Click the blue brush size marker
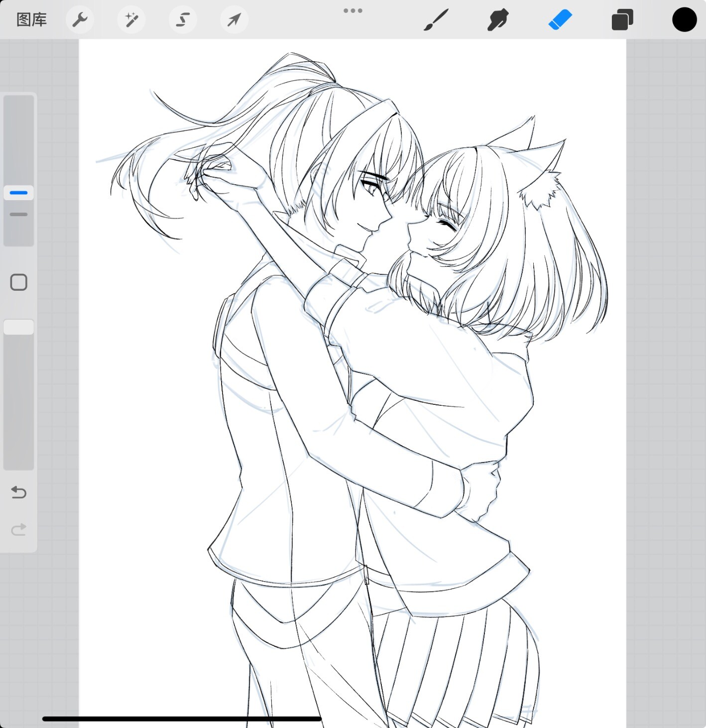 click(x=19, y=193)
